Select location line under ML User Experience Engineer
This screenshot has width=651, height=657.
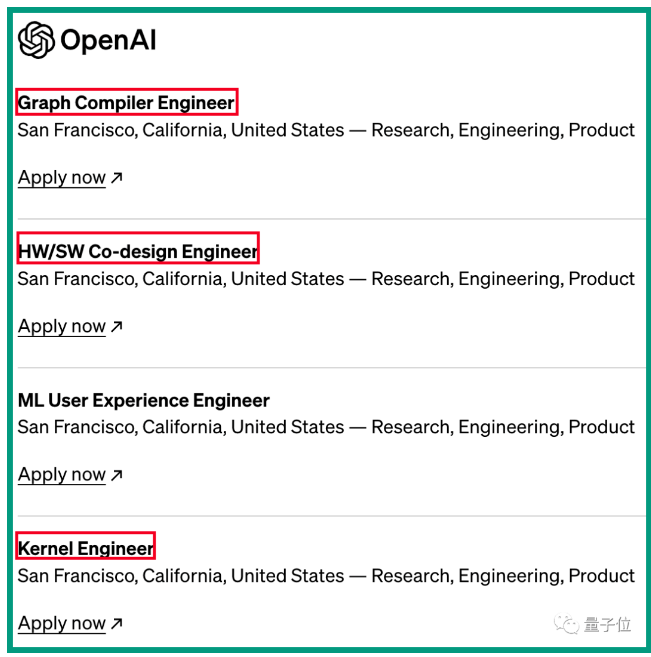click(326, 427)
